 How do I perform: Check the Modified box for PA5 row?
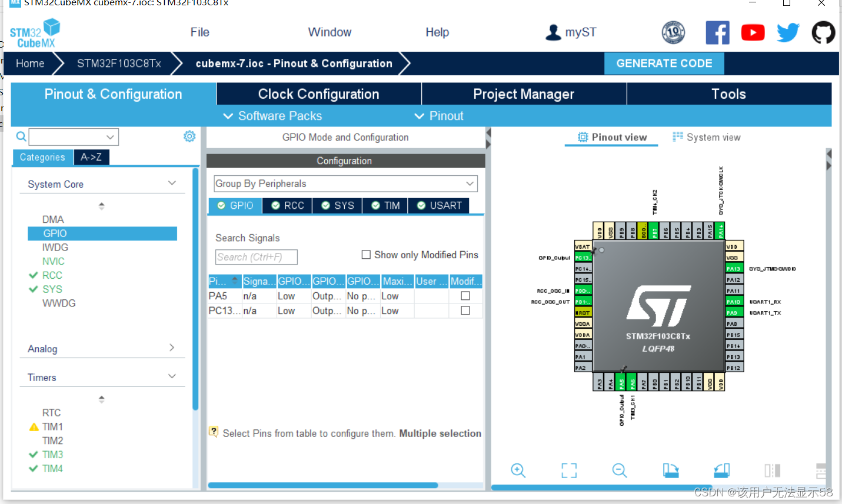pos(465,296)
